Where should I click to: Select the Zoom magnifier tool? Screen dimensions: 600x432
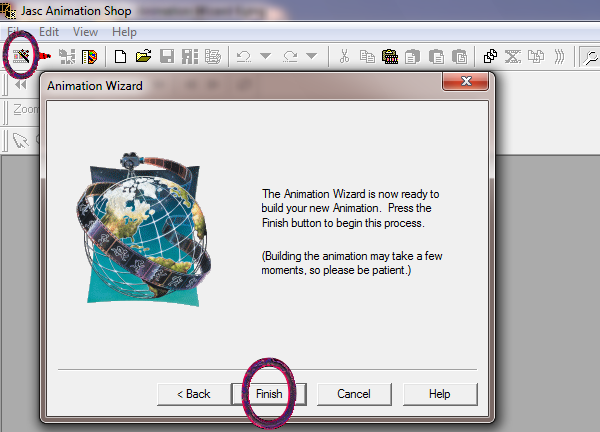tap(590, 57)
